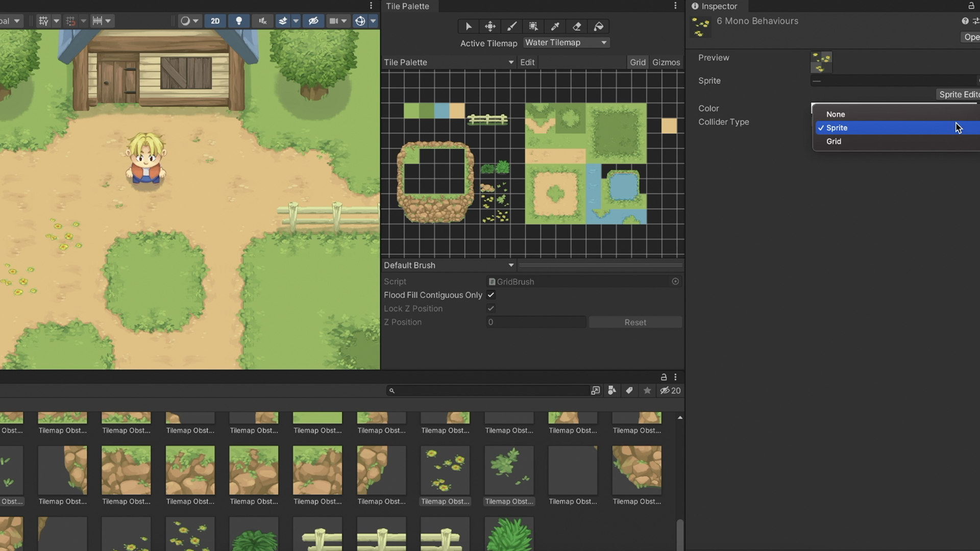
Task: Toggle the Scene view grid snapping icon
Action: tap(43, 21)
